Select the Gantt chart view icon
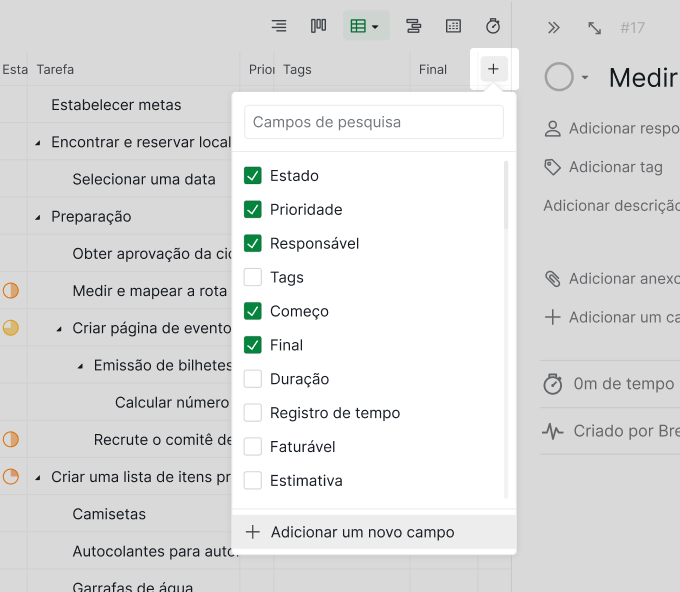The width and height of the screenshot is (680, 592). click(x=413, y=26)
